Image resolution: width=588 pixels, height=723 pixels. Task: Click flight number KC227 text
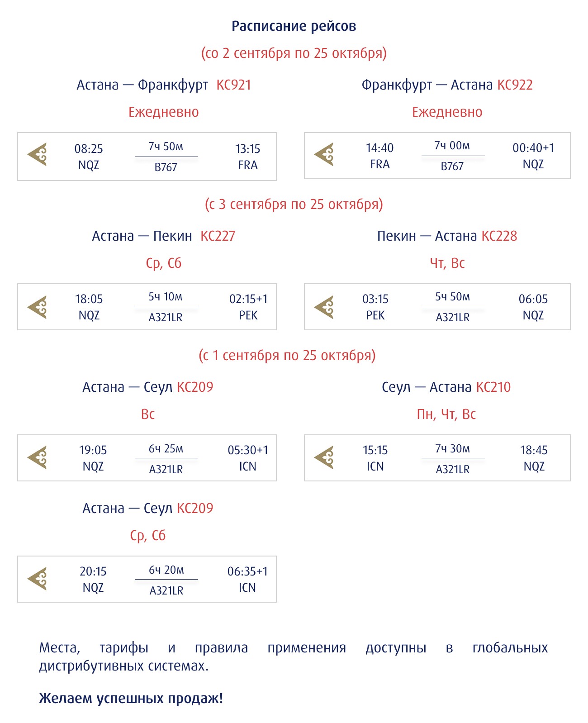pos(218,236)
